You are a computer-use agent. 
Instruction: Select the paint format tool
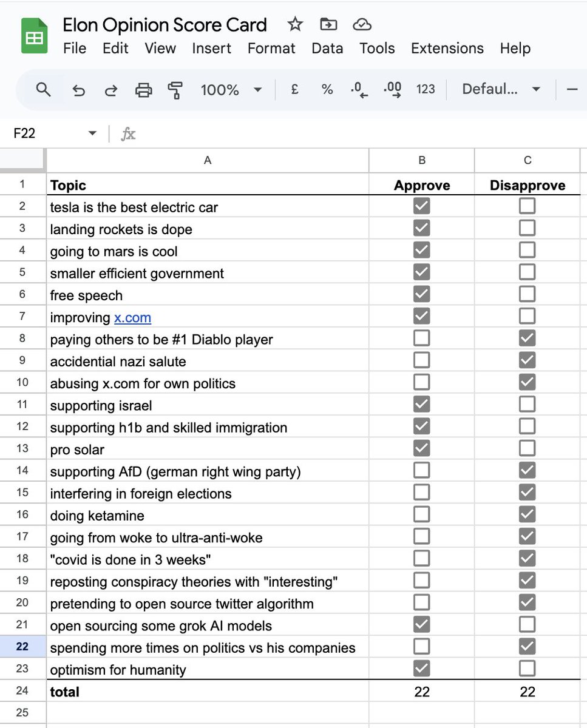click(x=175, y=90)
